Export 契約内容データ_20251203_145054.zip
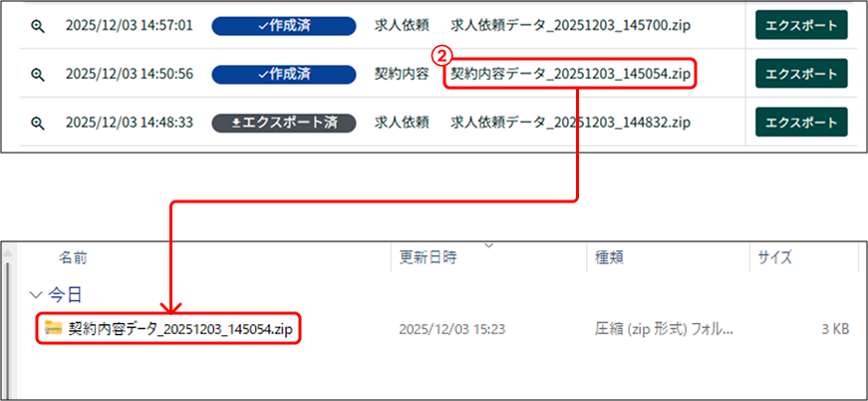 tap(801, 74)
